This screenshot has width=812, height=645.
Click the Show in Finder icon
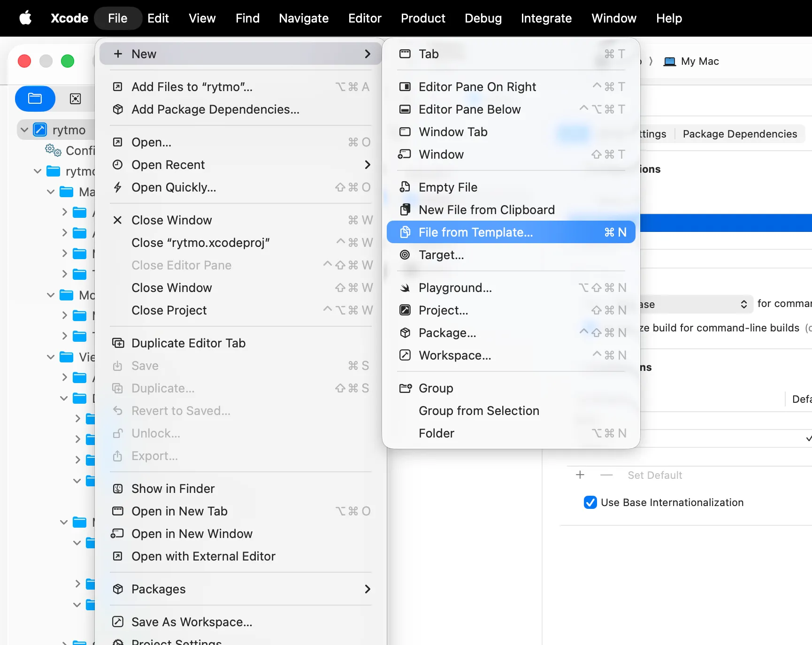click(x=118, y=489)
